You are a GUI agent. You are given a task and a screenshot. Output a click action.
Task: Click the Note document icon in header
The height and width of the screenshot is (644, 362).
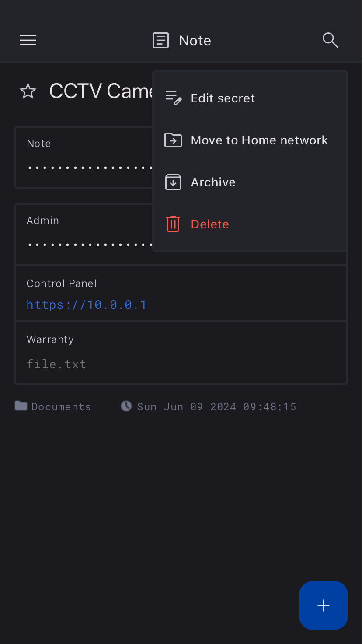(x=161, y=41)
